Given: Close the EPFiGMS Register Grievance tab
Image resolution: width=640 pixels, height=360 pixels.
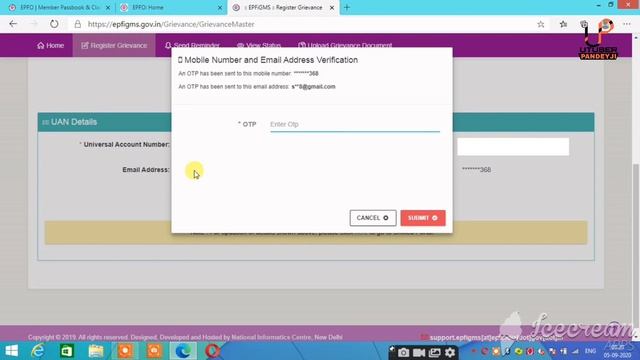Looking at the screenshot, I should pyautogui.click(x=332, y=8).
